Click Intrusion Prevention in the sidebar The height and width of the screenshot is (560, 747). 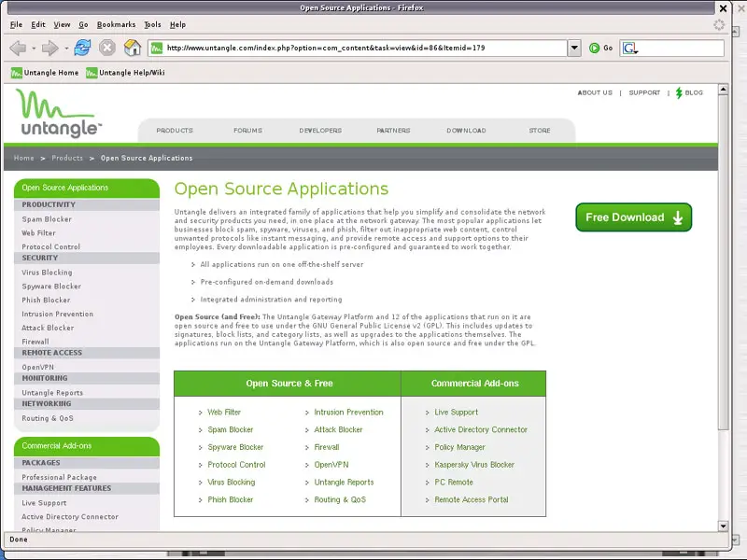tap(58, 315)
